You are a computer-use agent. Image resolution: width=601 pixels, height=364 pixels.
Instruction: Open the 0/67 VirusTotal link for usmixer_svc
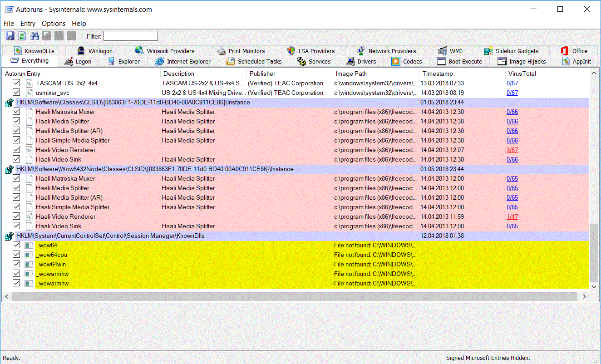[512, 93]
